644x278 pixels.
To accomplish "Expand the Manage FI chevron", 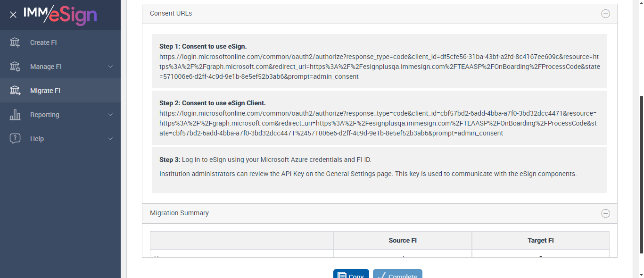I will pos(110,67).
